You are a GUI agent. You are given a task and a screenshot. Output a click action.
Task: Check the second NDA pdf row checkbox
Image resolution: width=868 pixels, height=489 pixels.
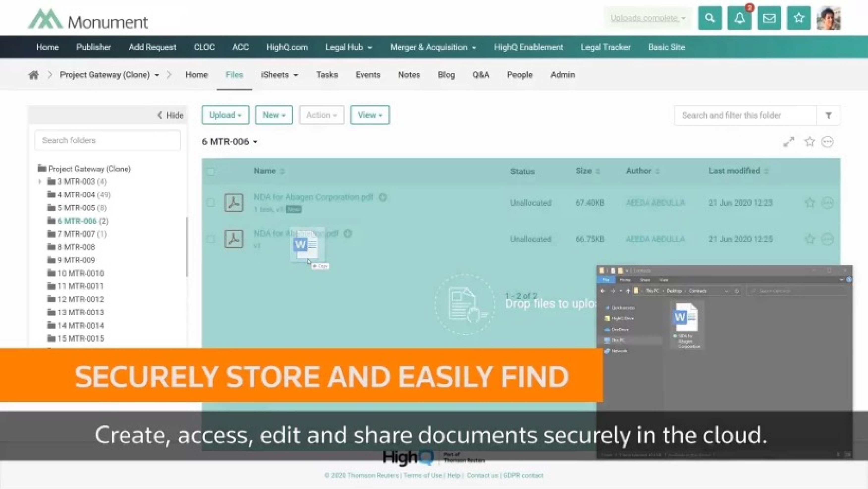click(x=211, y=239)
